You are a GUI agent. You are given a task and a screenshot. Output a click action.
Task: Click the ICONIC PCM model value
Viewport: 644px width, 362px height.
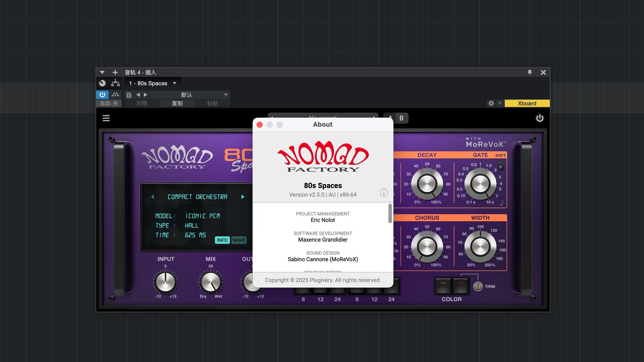[x=203, y=216]
